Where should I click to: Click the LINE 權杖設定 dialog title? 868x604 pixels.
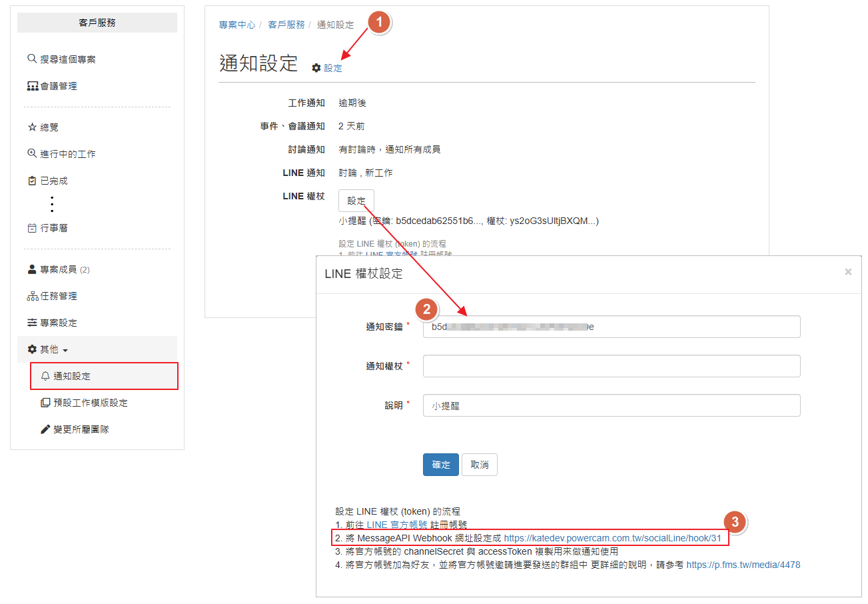click(x=364, y=273)
